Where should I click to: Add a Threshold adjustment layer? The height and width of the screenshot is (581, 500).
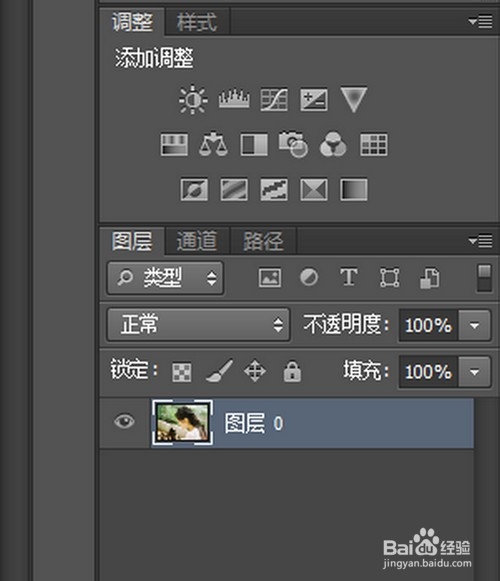coord(274,189)
